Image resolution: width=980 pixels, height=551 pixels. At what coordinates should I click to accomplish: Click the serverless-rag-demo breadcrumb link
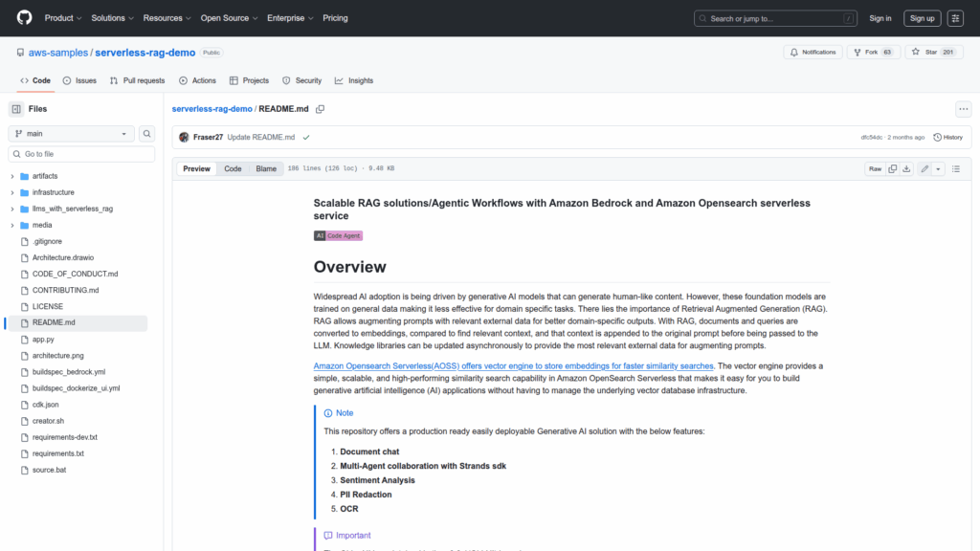pos(212,109)
